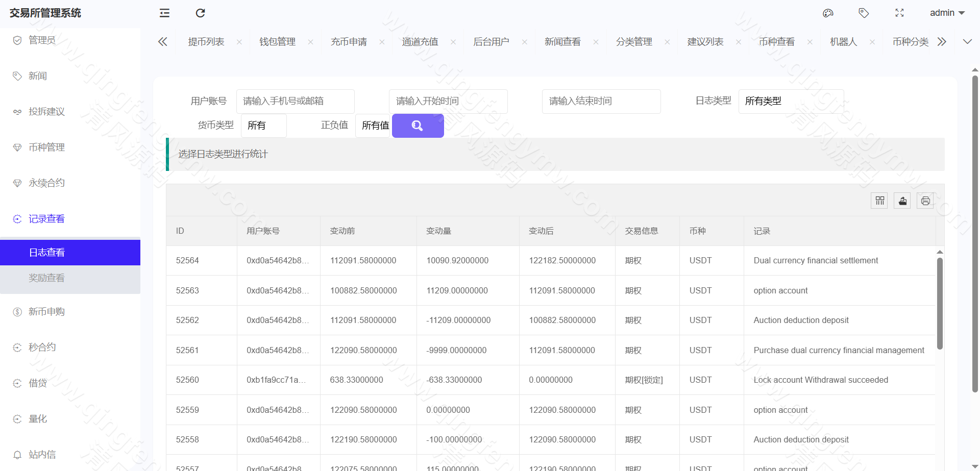
Task: Close the 机器人 tab
Action: pyautogui.click(x=872, y=42)
